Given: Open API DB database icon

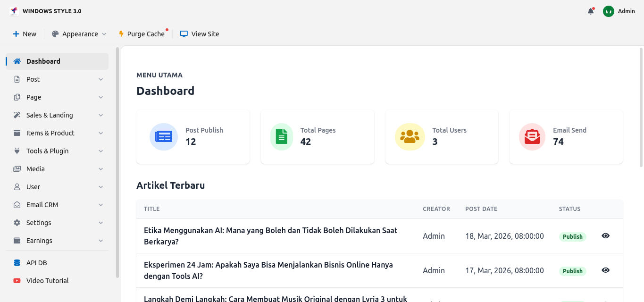Looking at the screenshot, I should [x=17, y=263].
